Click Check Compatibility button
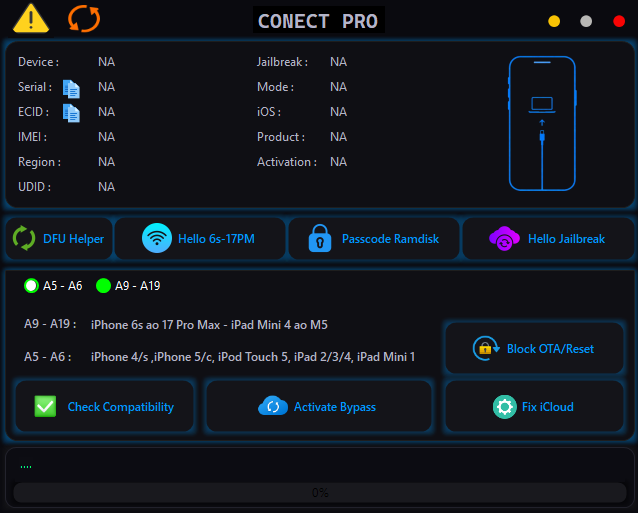The width and height of the screenshot is (638, 513). click(x=105, y=406)
